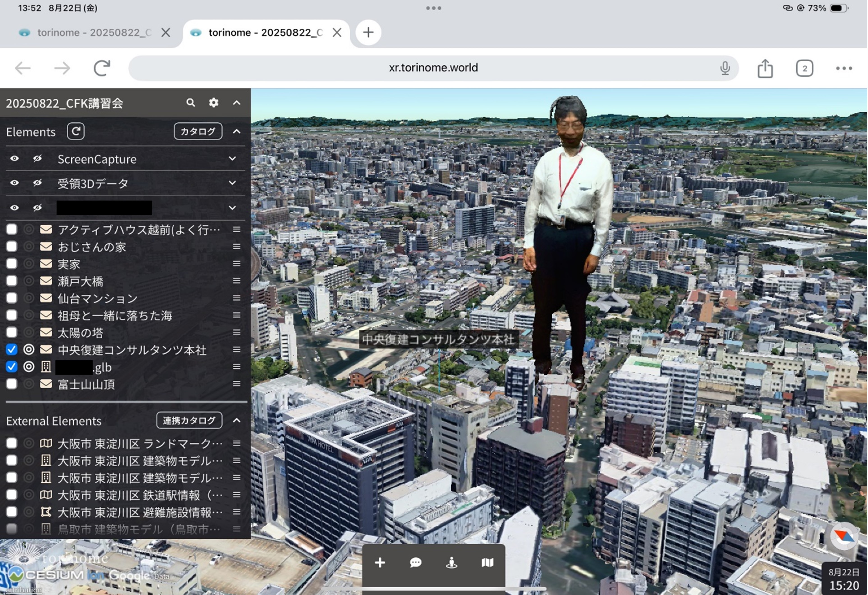Open the map icon in bottom toolbar

click(x=487, y=562)
